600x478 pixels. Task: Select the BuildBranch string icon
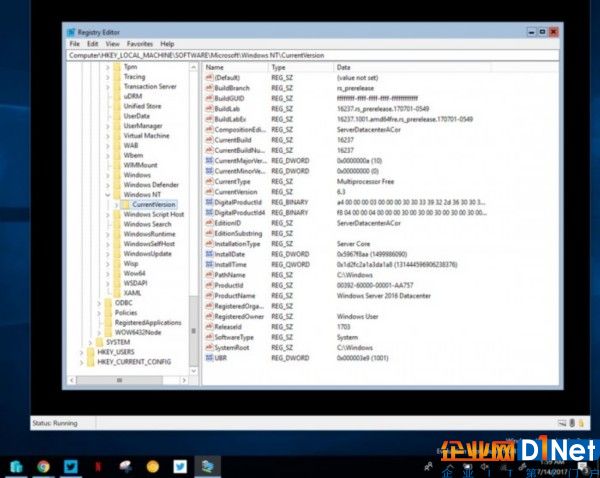point(209,88)
